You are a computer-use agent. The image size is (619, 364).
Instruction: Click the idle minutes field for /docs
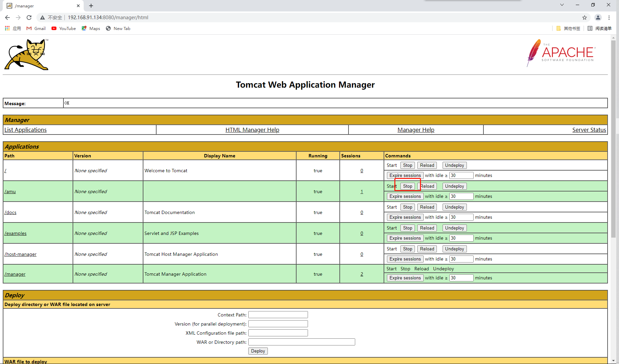(x=461, y=217)
